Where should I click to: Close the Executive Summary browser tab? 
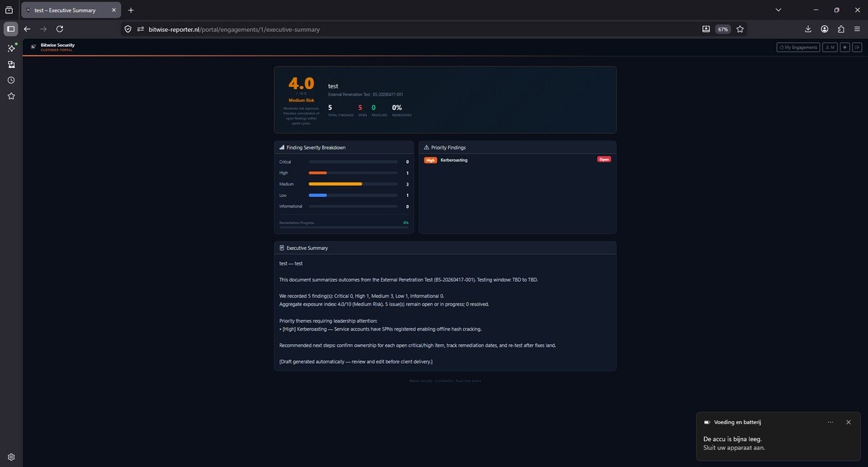[113, 10]
